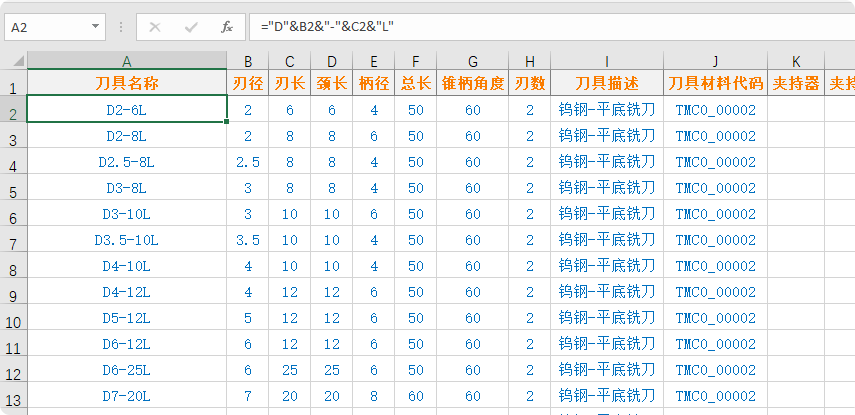
Task: Click the 刀具名称 header cell
Action: point(127,83)
